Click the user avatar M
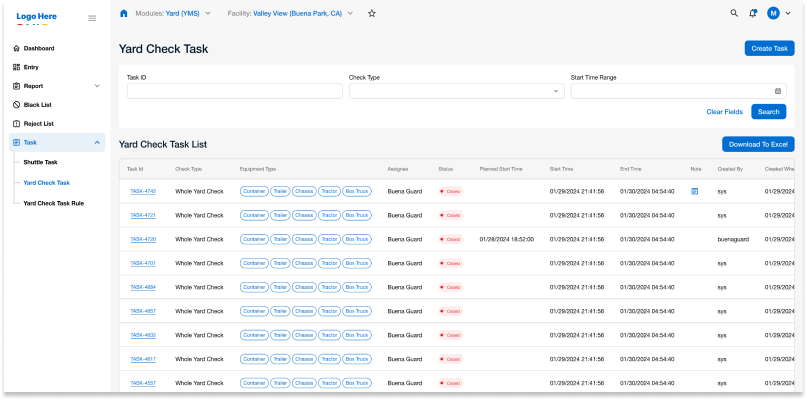This screenshot has width=807, height=401. [773, 13]
